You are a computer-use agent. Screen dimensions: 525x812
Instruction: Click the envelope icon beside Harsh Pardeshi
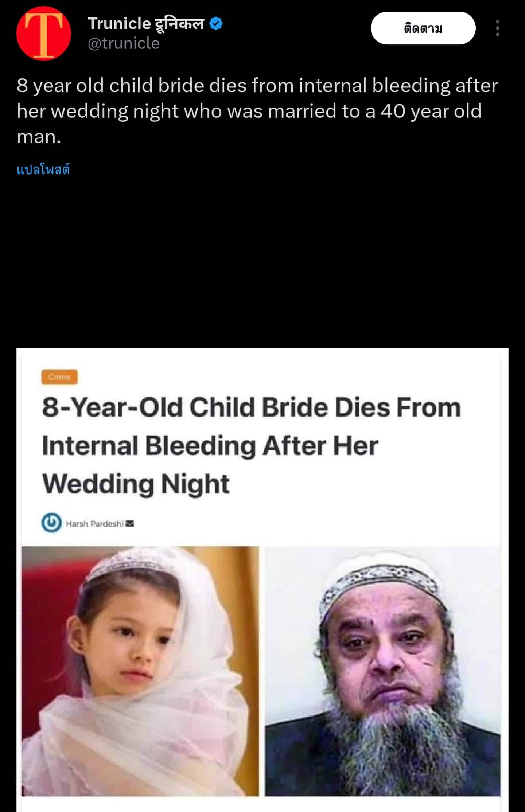point(130,524)
